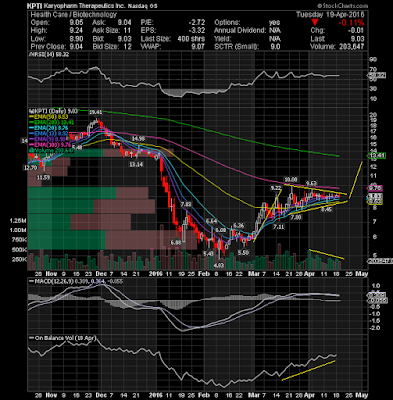
Task: Click the Volume value 203,647 in the header
Action: [x=351, y=47]
